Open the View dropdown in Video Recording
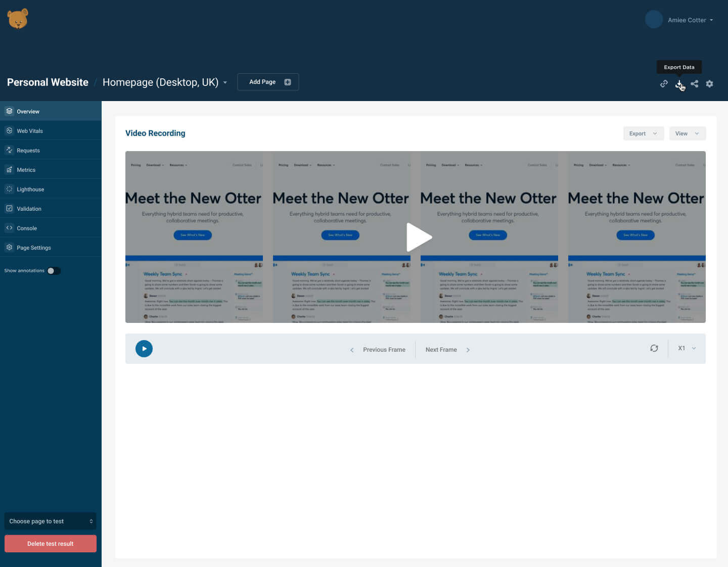The image size is (728, 567). (x=688, y=133)
